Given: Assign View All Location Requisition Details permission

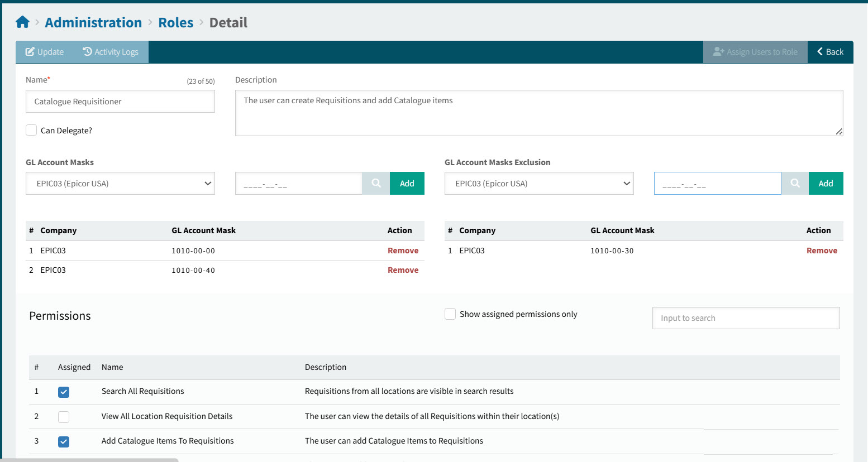Looking at the screenshot, I should 64,417.
